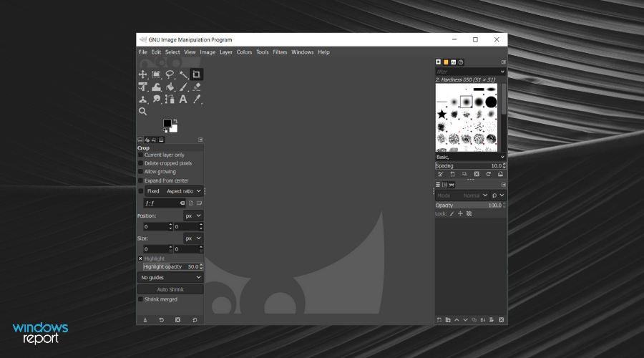Open the File menu
Image resolution: width=644 pixels, height=358 pixels.
pos(142,52)
